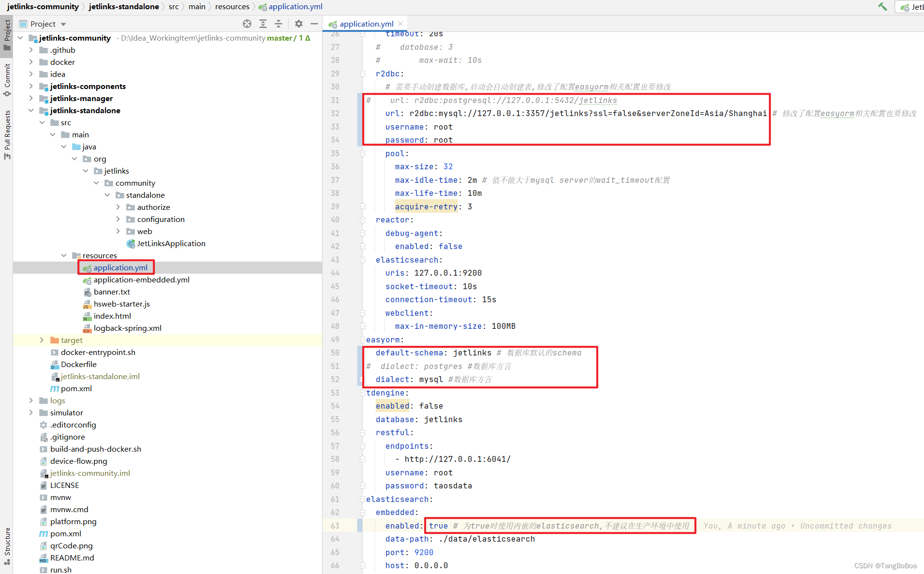
Task: Expand the jetlinks-manager module
Action: point(31,98)
